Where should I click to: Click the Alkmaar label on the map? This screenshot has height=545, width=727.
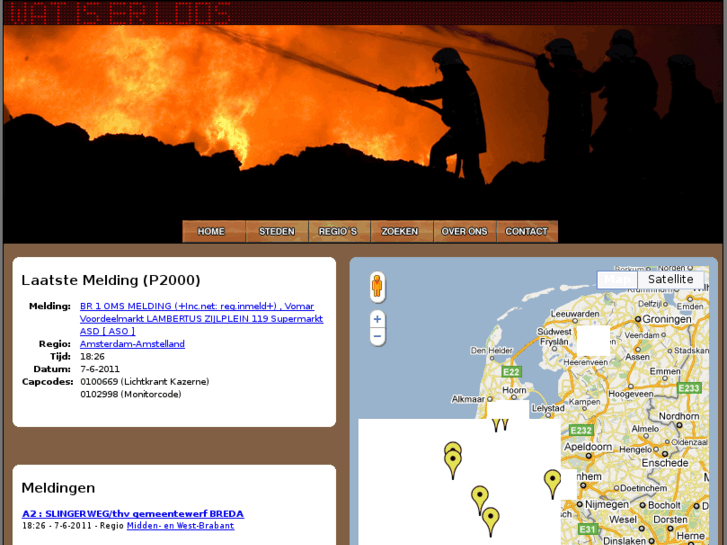coord(468,399)
